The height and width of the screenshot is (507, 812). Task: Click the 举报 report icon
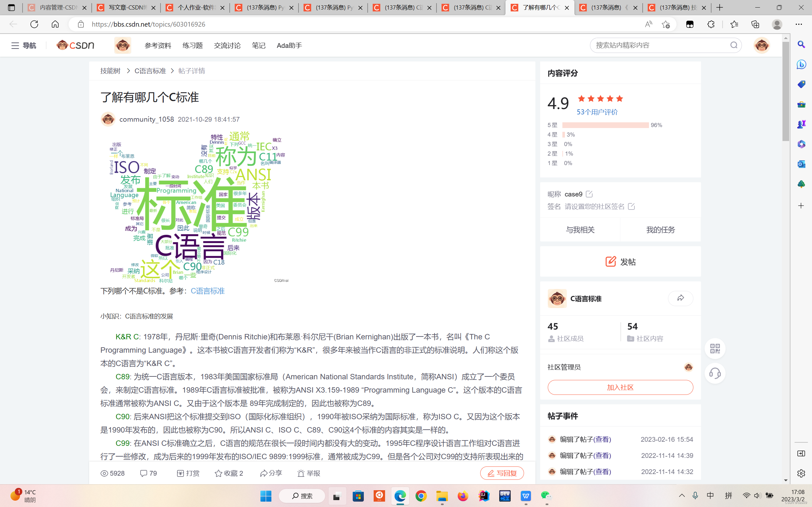point(301,473)
